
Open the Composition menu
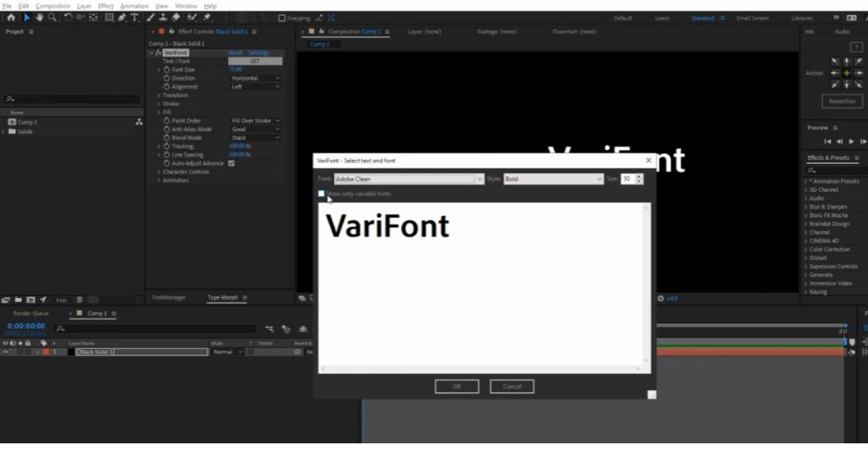pos(52,6)
